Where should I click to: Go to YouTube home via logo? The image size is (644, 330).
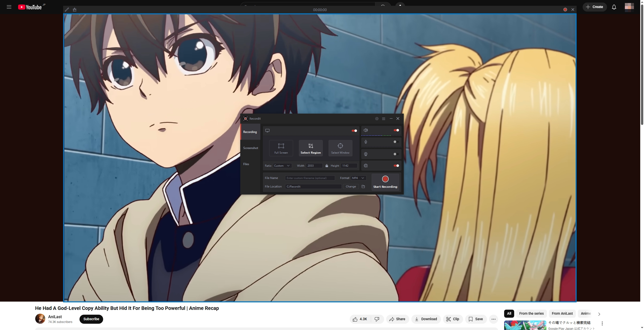(30, 7)
